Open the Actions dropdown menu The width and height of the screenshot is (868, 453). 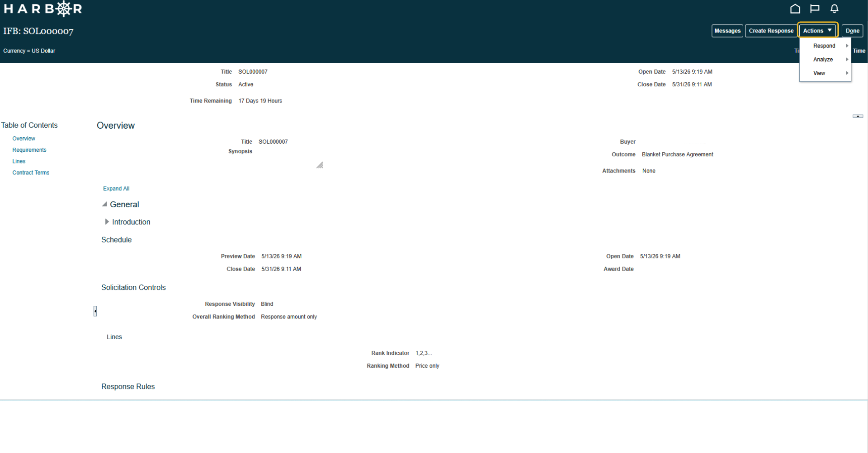coord(818,31)
